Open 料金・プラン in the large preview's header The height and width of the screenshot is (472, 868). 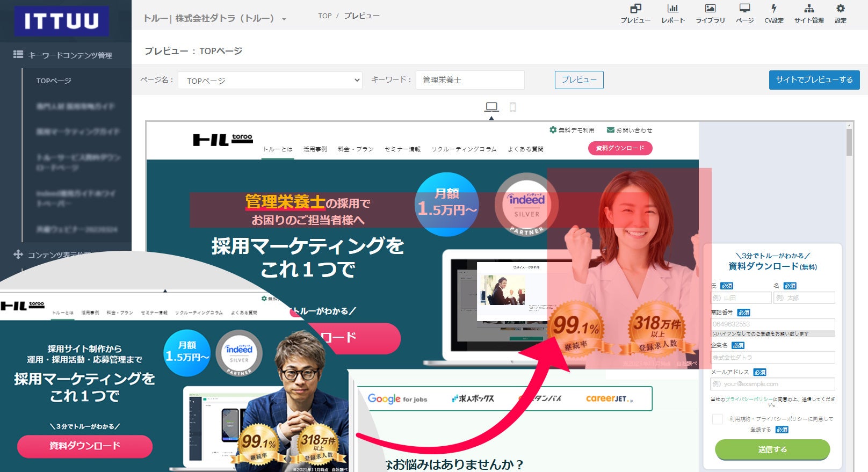point(356,149)
